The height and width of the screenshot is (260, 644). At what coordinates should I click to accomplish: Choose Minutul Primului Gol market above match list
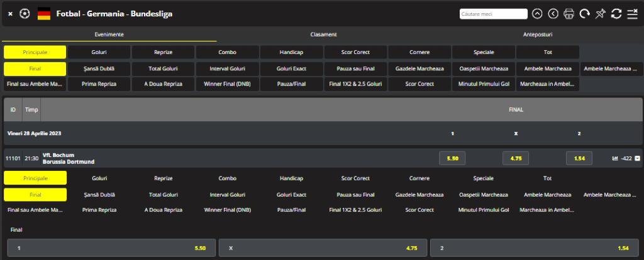click(x=484, y=84)
